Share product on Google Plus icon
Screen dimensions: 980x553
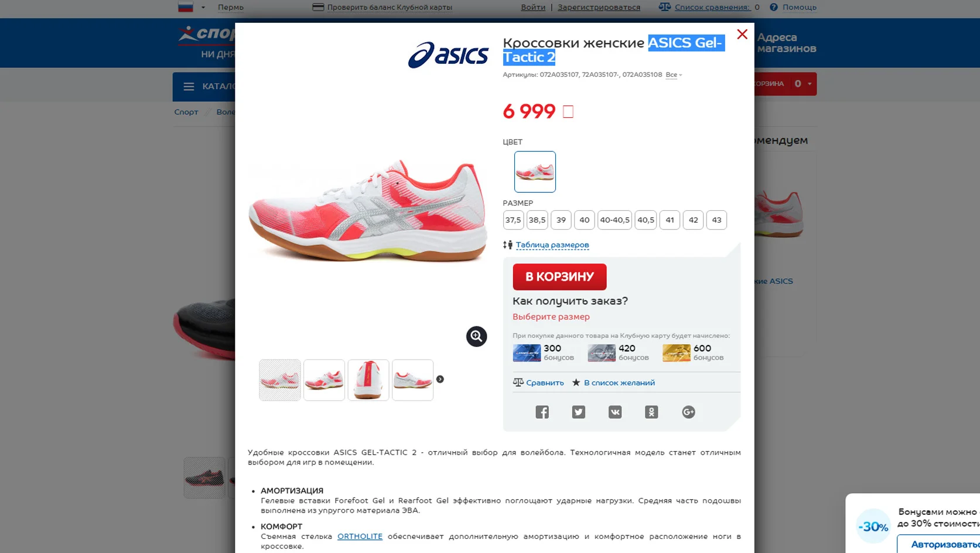[688, 412]
